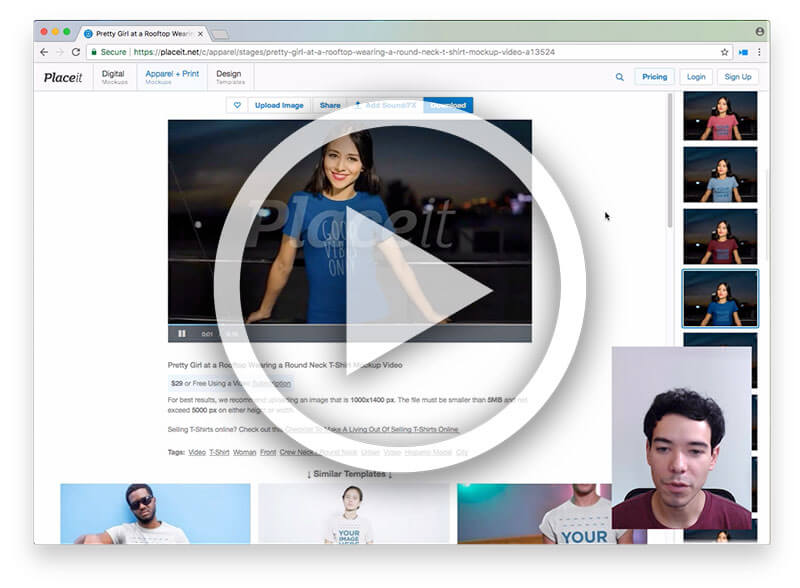Image resolution: width=800 pixels, height=588 pixels.
Task: Click the Woman tag
Action: [244, 452]
